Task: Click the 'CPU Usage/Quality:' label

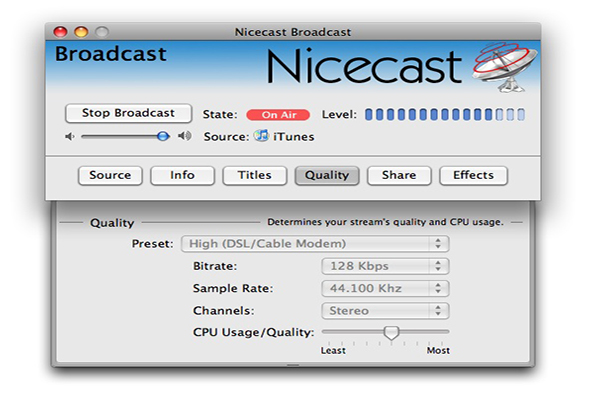Action: click(x=254, y=333)
